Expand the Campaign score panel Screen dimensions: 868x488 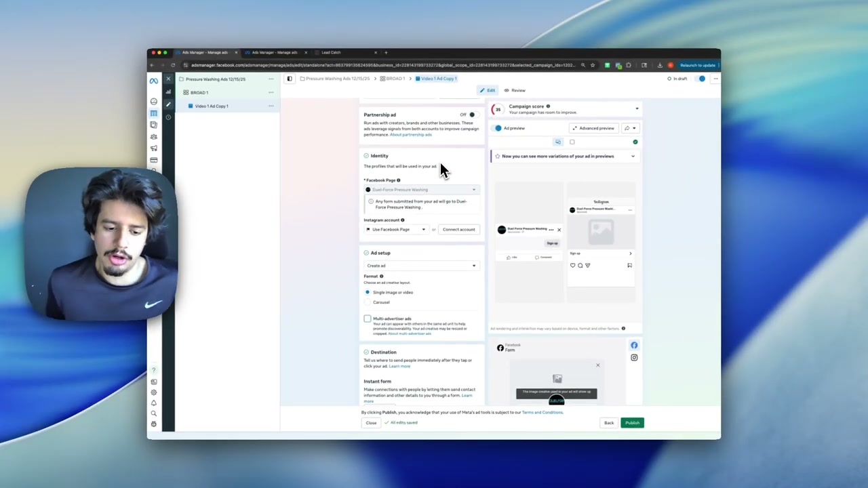point(637,108)
